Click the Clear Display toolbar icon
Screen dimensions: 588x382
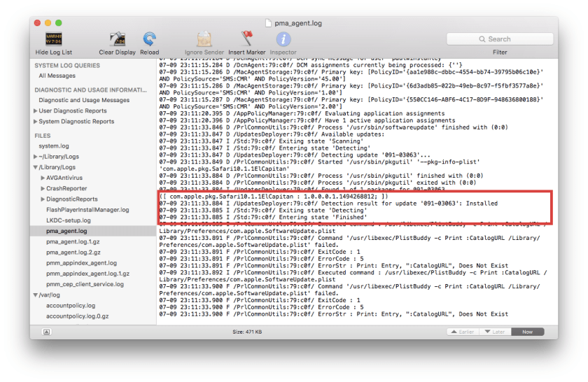(x=117, y=39)
